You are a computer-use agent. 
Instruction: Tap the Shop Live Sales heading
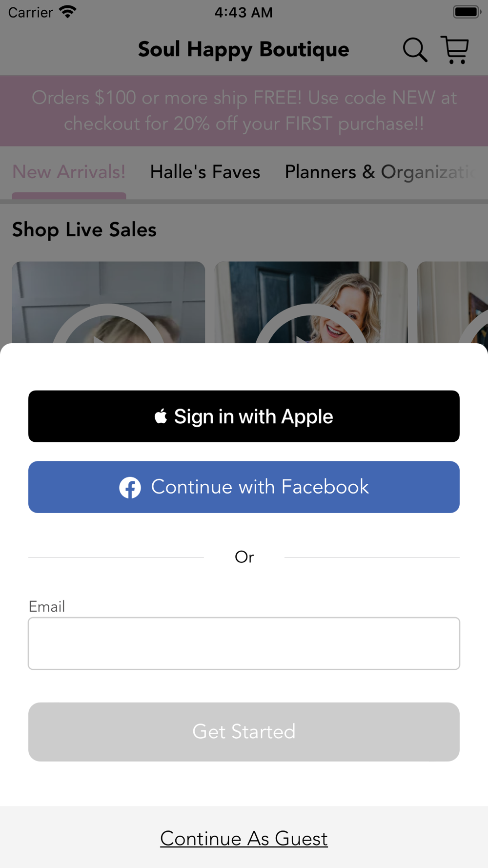tap(84, 230)
